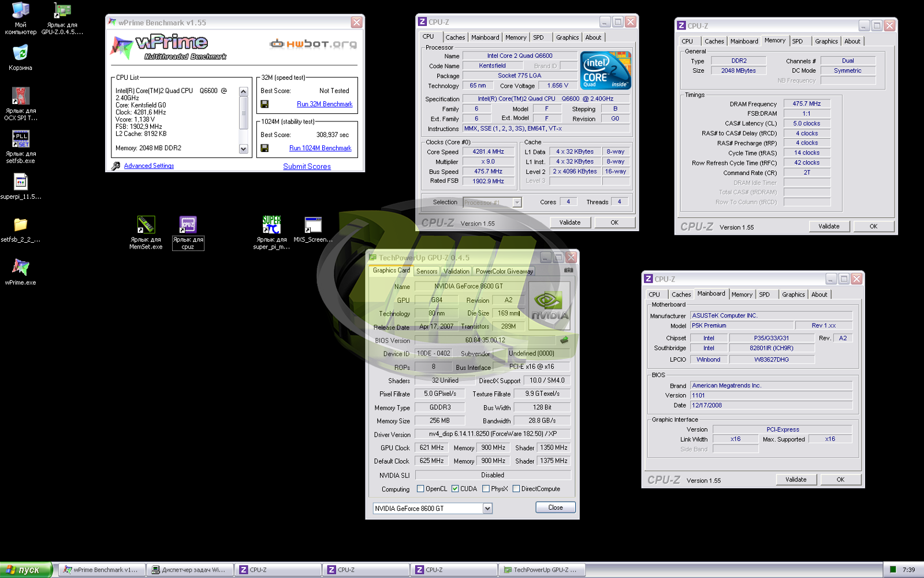The width and height of the screenshot is (924, 578).
Task: Click Validate in CPU-Z Mainboard window
Action: click(x=796, y=480)
